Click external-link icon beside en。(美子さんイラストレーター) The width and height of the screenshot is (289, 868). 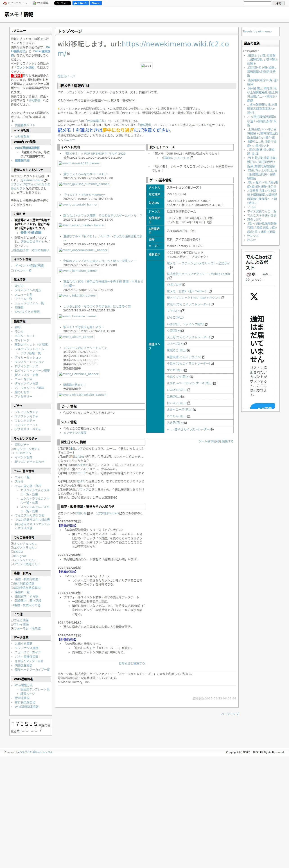[213, 430]
